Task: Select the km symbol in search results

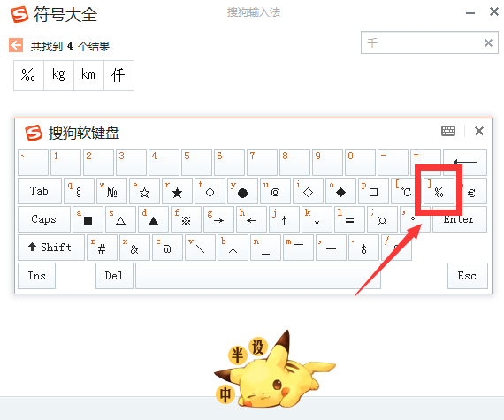Action: click(x=88, y=75)
